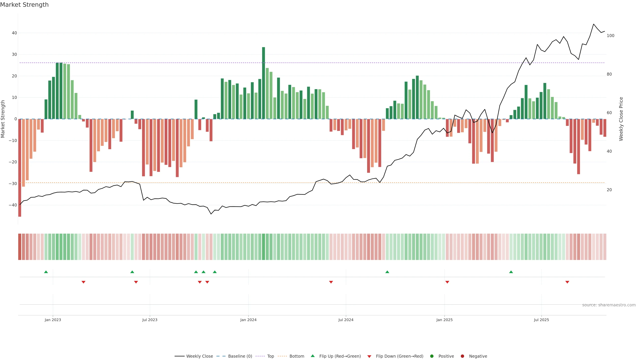The height and width of the screenshot is (362, 644).
Task: Click the last red flip-down triangle marker
Action: click(567, 282)
